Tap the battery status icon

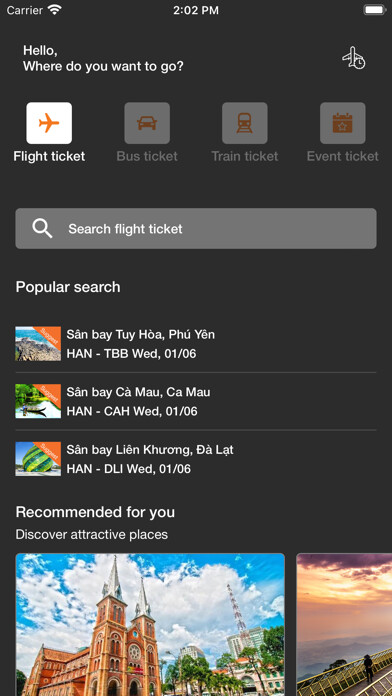pyautogui.click(x=374, y=10)
